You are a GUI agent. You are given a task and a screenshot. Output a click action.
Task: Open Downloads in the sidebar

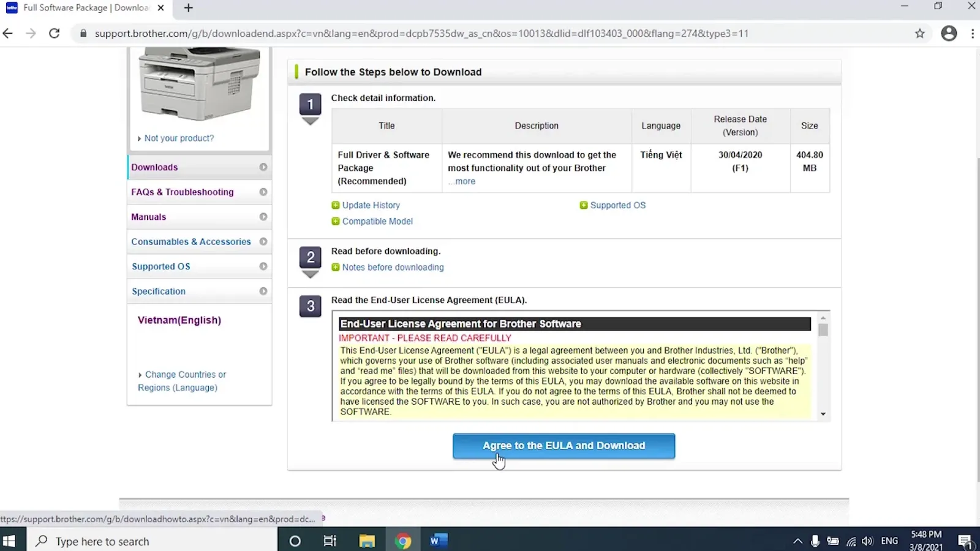200,167
